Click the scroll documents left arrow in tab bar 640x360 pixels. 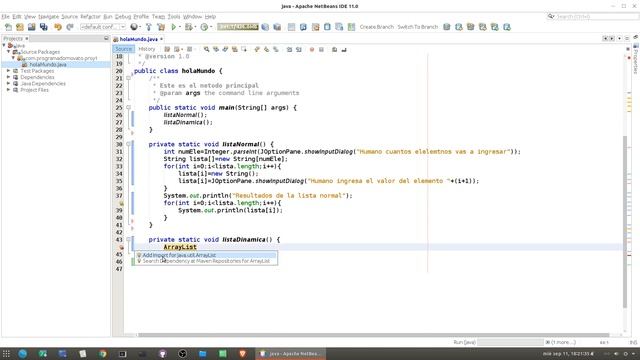coord(605,38)
